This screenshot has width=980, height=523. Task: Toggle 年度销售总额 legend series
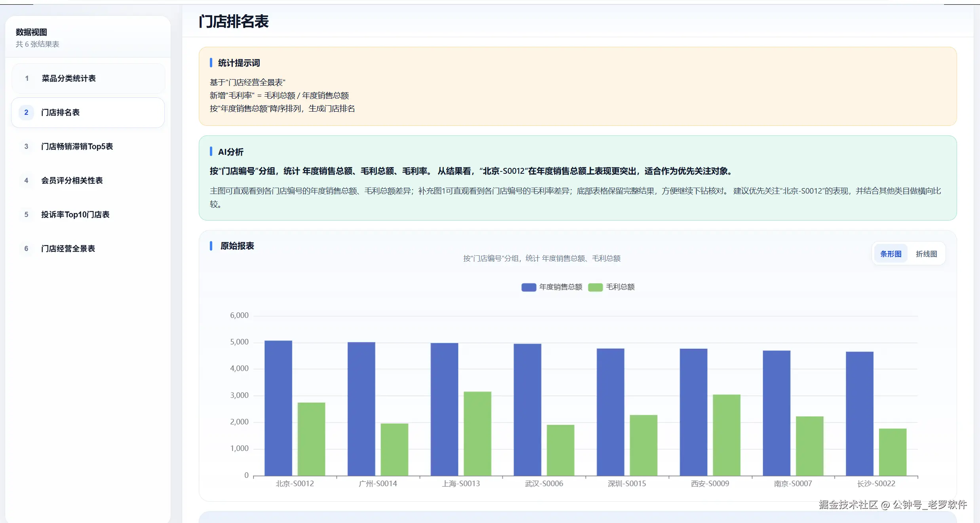pos(552,287)
